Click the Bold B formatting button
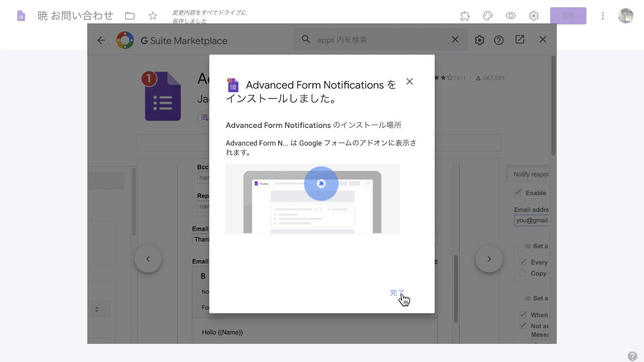 (x=203, y=276)
